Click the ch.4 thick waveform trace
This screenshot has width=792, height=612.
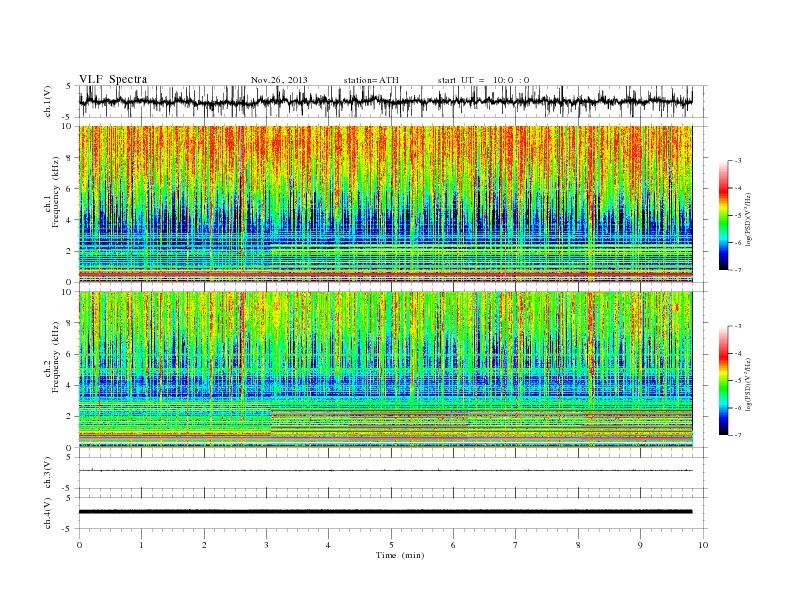tap(386, 512)
